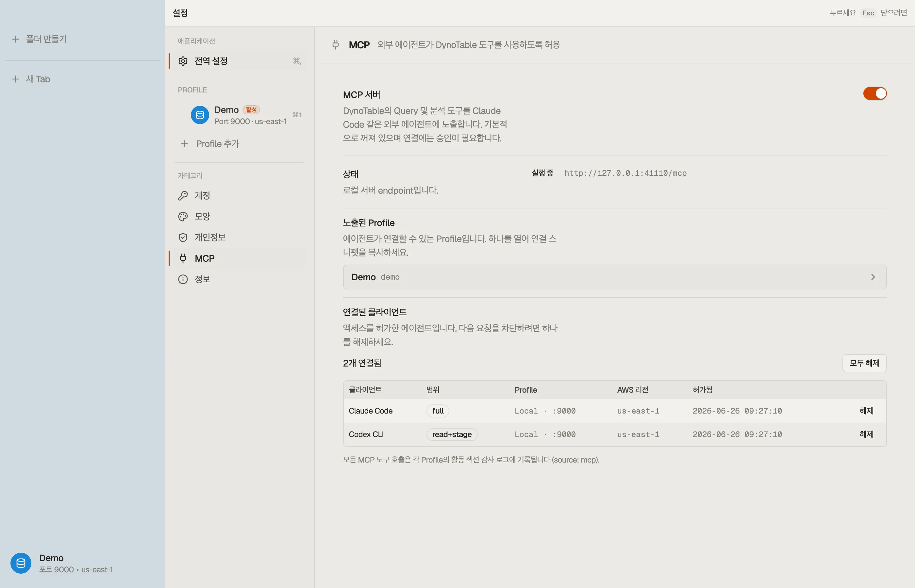Click the endpoint URL http://127.0.0.1:41110/mcp
This screenshot has height=588, width=915.
tap(625, 173)
